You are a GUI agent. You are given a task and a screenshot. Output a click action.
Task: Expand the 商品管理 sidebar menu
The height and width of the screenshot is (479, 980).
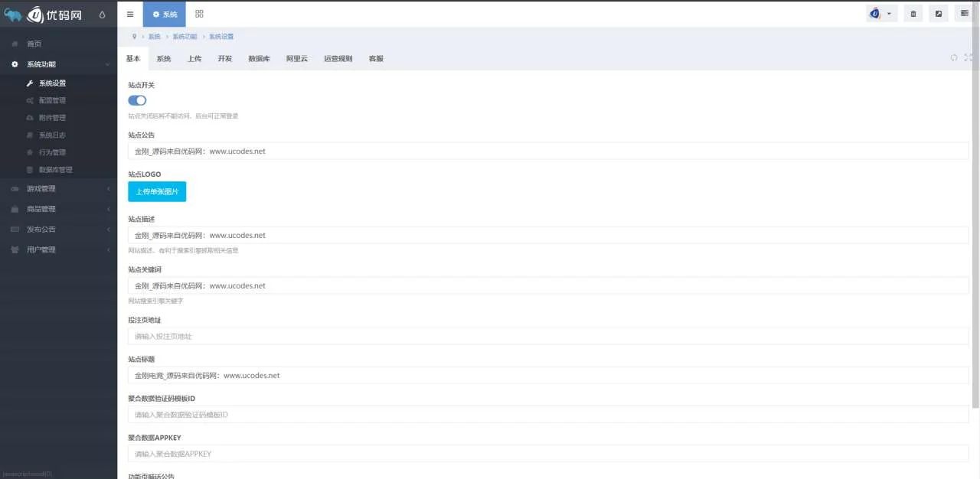58,209
